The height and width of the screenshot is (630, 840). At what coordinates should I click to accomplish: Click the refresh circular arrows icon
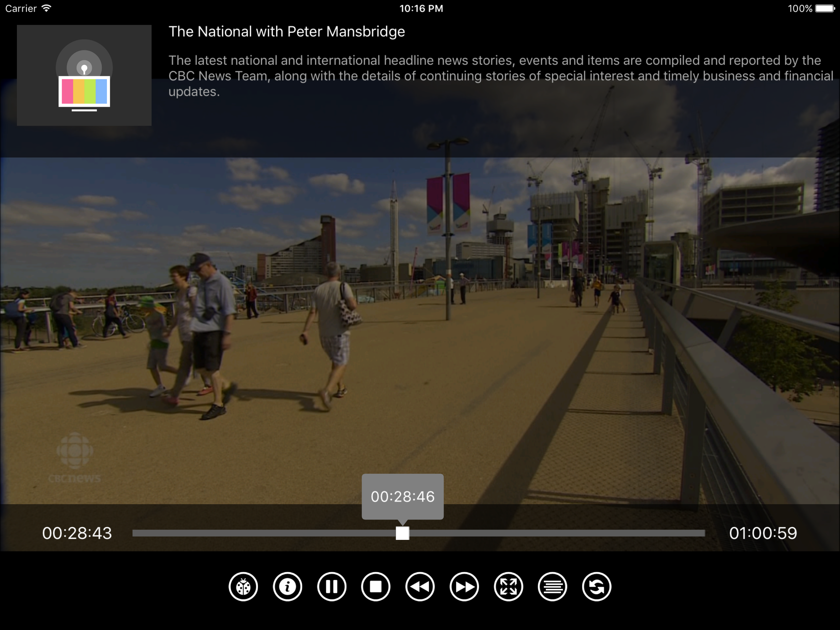[596, 587]
